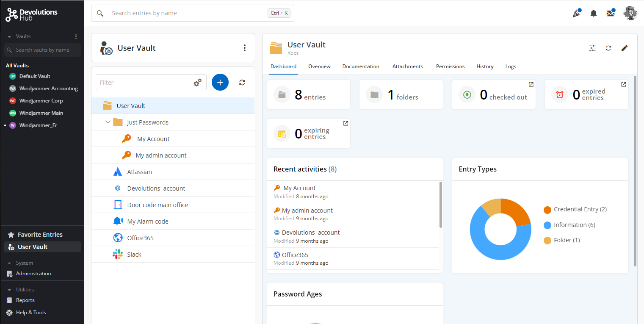Open the Vaults section kebab menu
Viewport: 644px width, 324px height.
76,36
